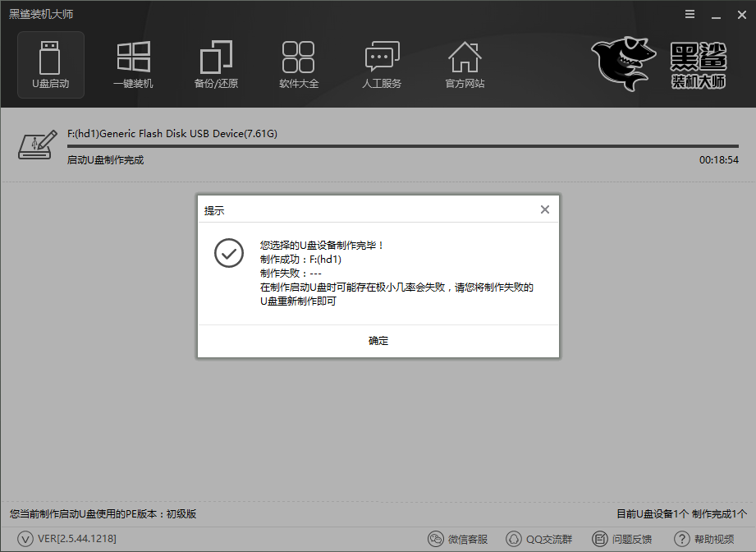Open the 一键装机 feature

[x=133, y=64]
